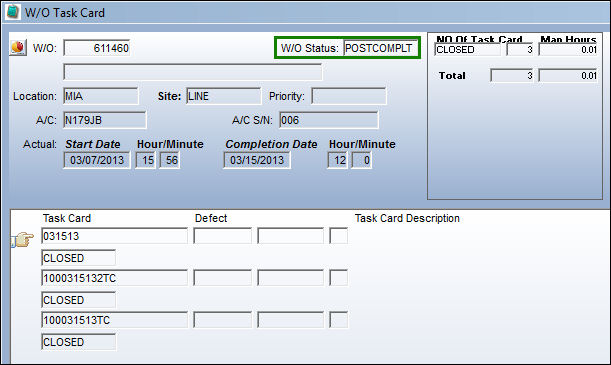The image size is (611, 365).
Task: Click the W/O Task Card window icon
Action: pos(13,12)
